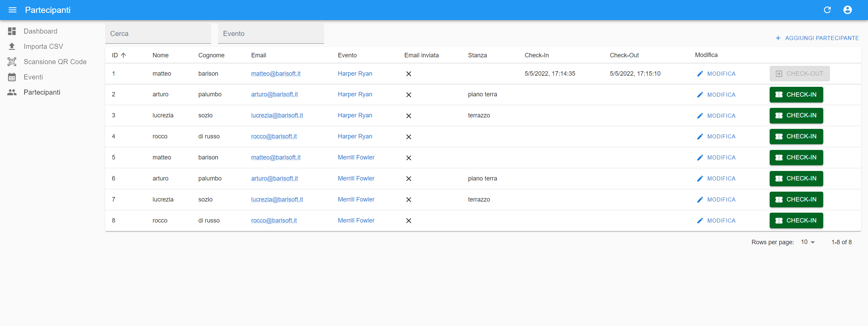Click pencil icon in row 2 arturo
Viewport: 868px width, 326px height.
click(x=700, y=95)
